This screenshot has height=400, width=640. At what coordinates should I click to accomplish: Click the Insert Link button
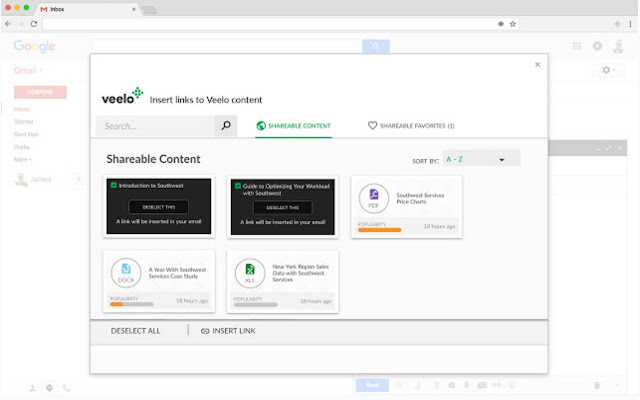point(228,331)
